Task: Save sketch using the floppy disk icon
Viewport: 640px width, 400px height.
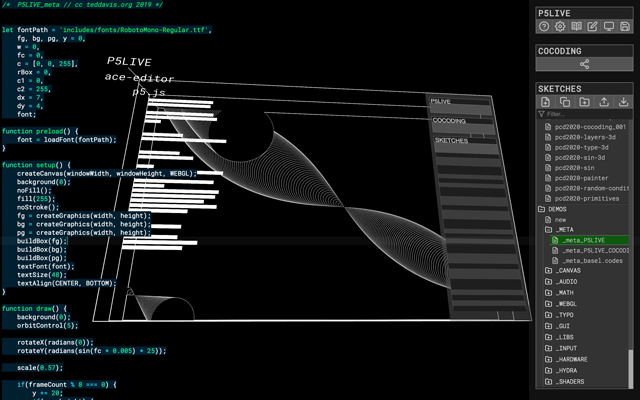Action: [x=625, y=27]
